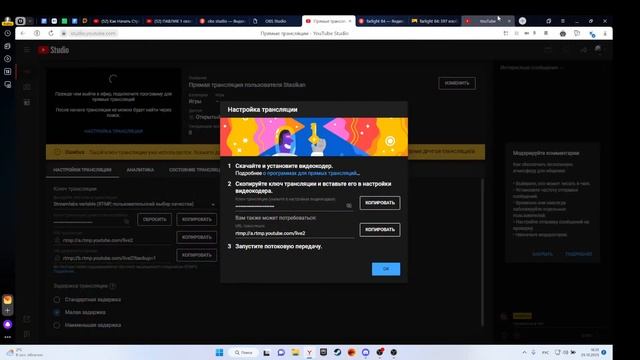
Task: Click the taskbar search box
Action: click(244, 352)
